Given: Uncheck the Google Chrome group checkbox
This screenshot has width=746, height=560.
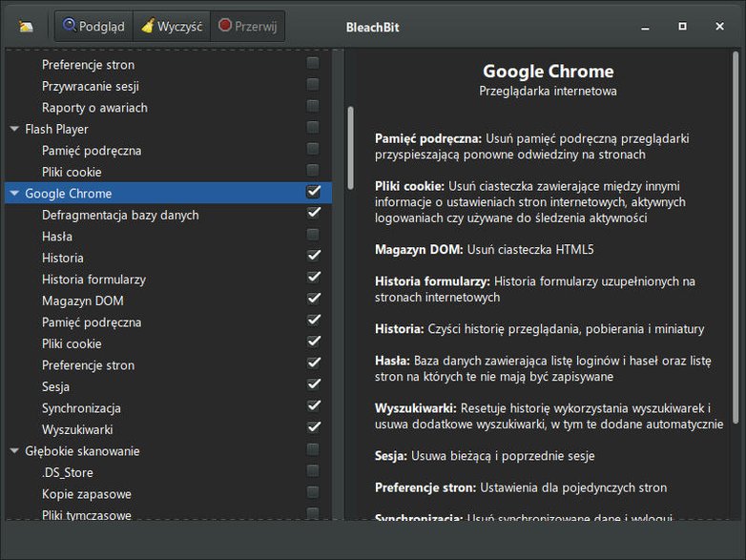Looking at the screenshot, I should point(314,192).
